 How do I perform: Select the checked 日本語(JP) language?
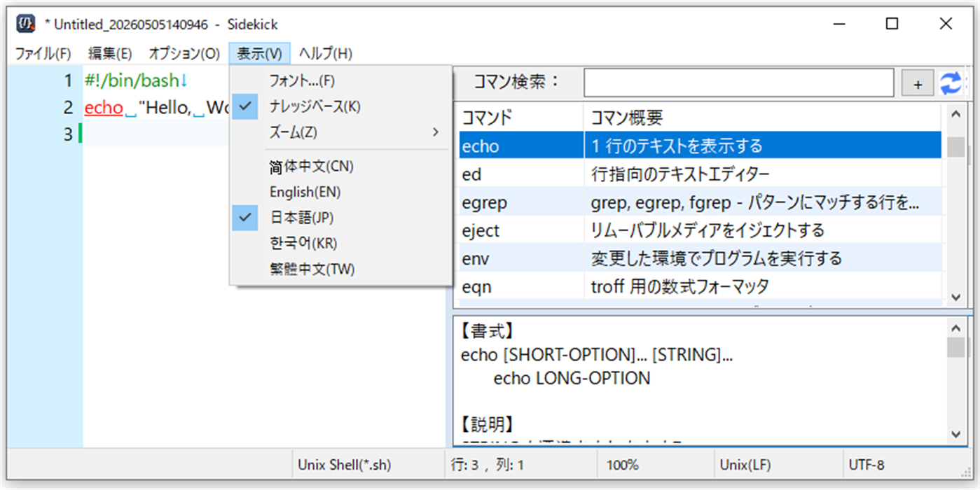point(340,218)
